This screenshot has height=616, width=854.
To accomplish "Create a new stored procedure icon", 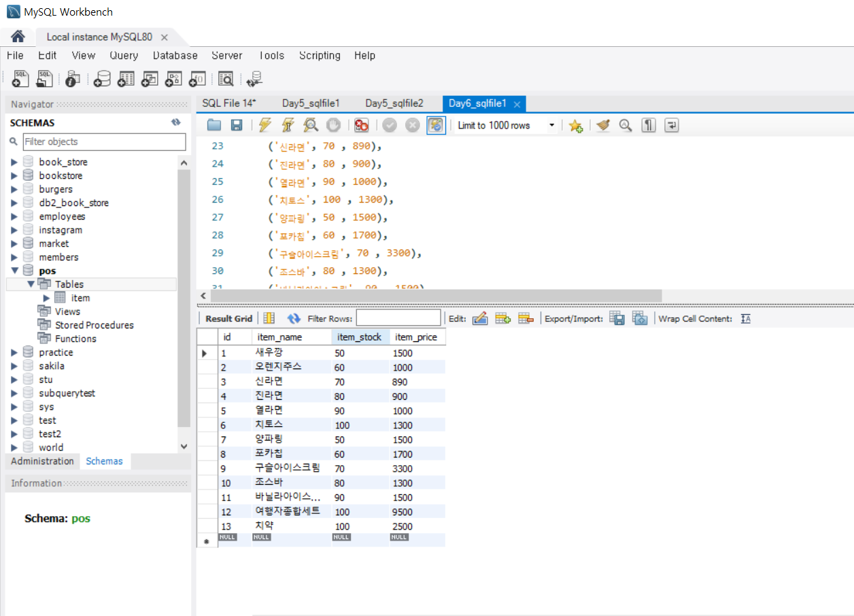I will tap(173, 79).
